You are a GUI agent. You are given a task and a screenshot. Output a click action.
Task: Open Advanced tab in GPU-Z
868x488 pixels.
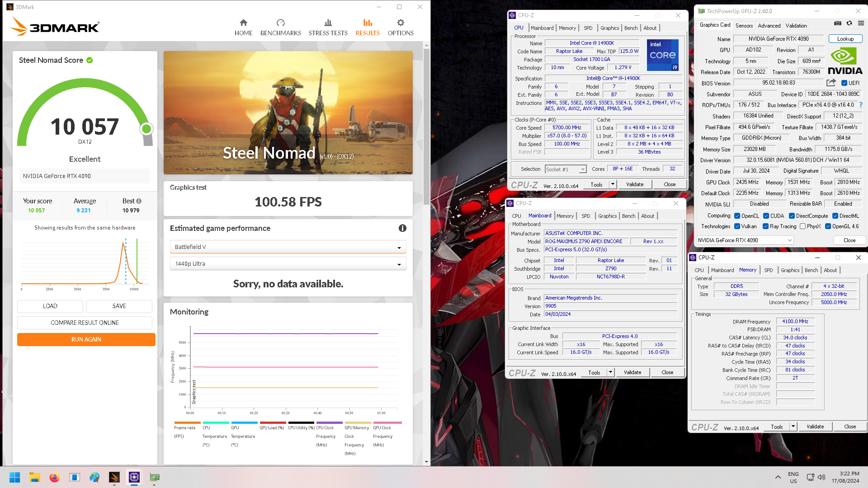click(x=769, y=26)
